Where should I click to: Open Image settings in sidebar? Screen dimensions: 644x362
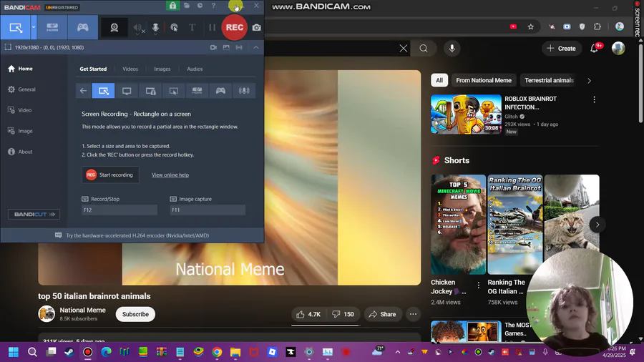pos(20,131)
